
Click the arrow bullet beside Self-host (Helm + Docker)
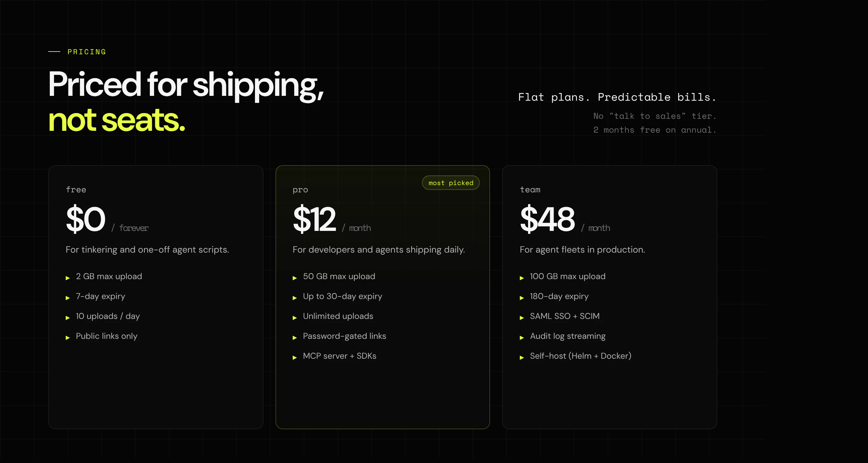point(522,357)
